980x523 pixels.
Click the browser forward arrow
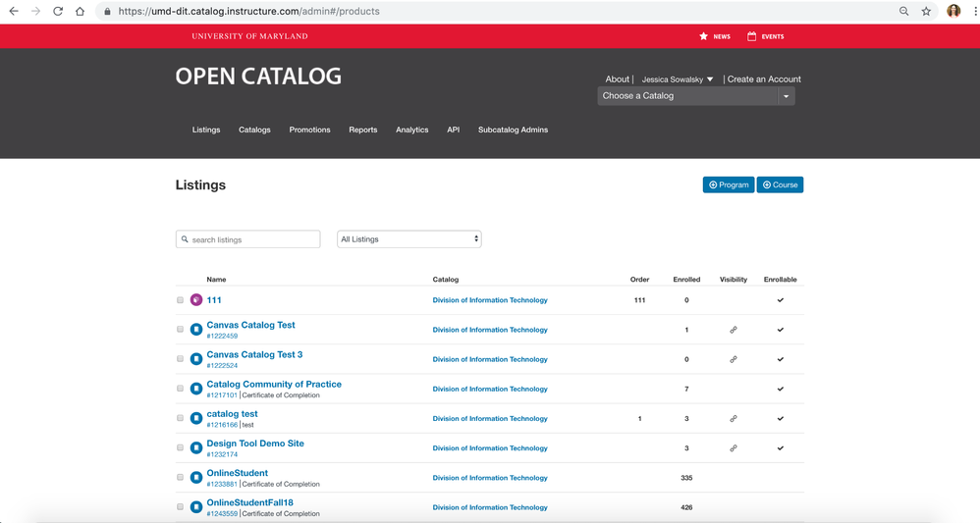(35, 11)
